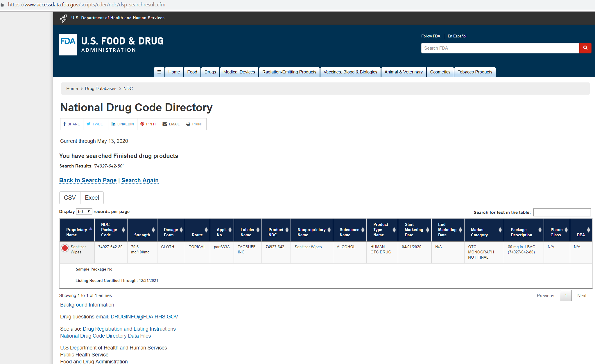Share page via Facebook SHARE icon
The height and width of the screenshot is (364, 595).
(64, 124)
